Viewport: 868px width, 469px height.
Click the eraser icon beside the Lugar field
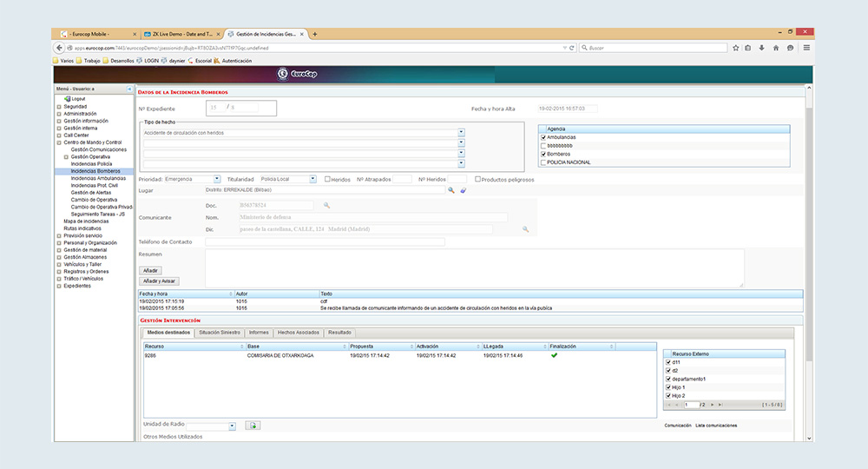point(463,189)
